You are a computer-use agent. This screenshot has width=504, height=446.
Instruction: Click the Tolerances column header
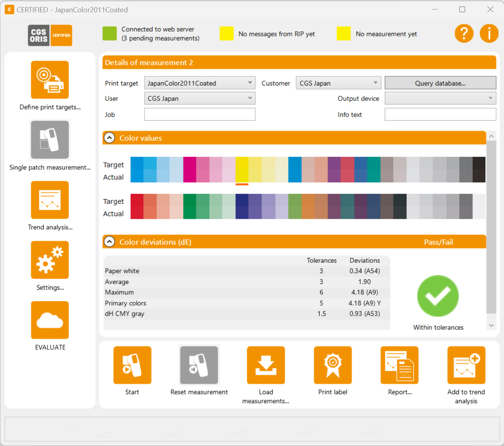(321, 260)
